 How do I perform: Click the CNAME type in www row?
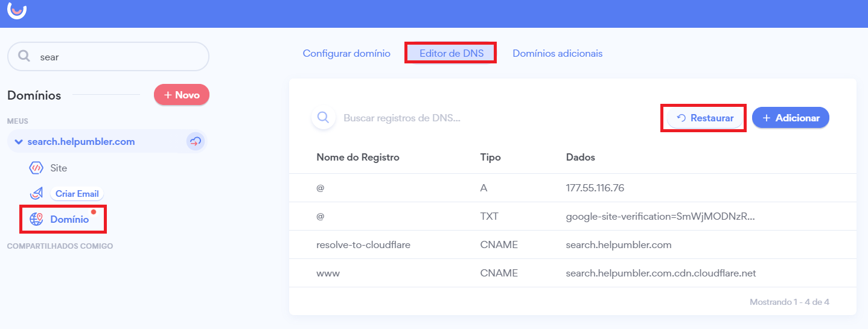(499, 273)
